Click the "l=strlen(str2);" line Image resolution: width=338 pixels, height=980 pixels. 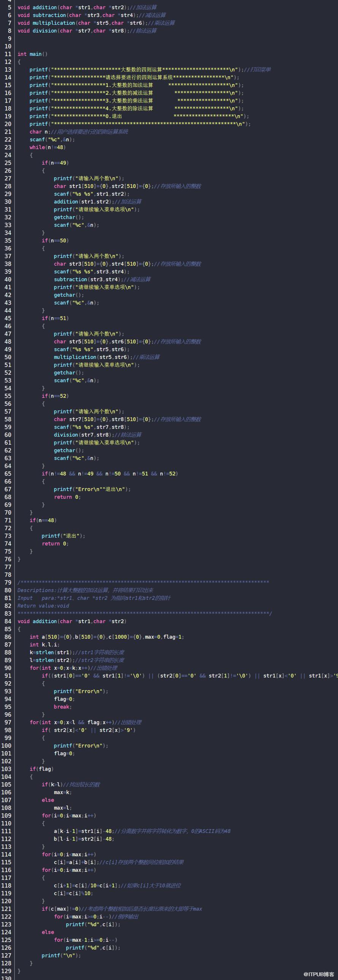(x=77, y=660)
